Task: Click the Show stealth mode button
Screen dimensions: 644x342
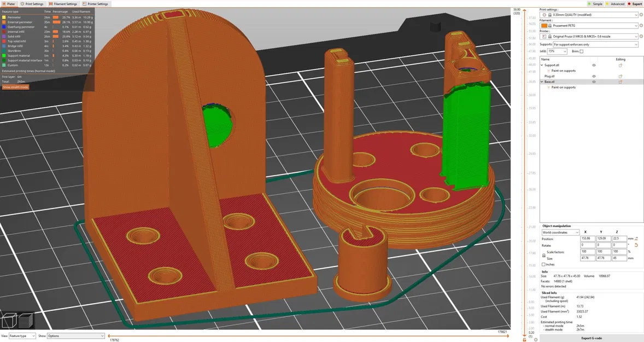Action: pyautogui.click(x=16, y=87)
